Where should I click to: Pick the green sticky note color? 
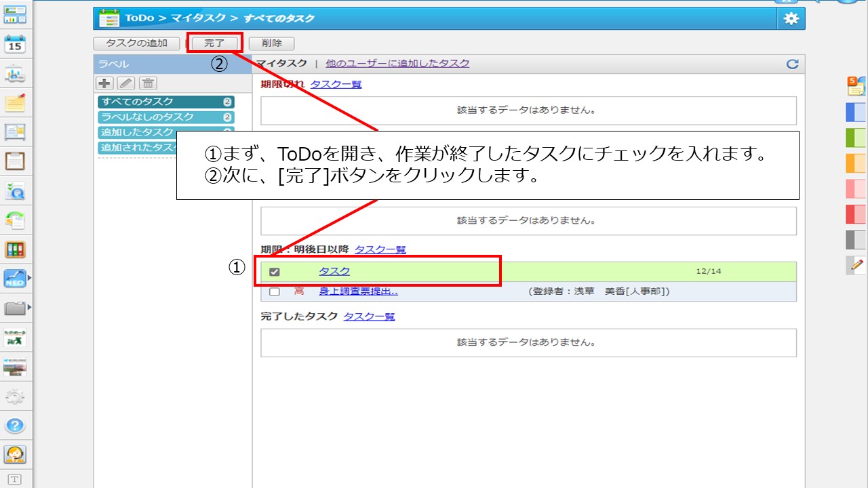click(856, 138)
